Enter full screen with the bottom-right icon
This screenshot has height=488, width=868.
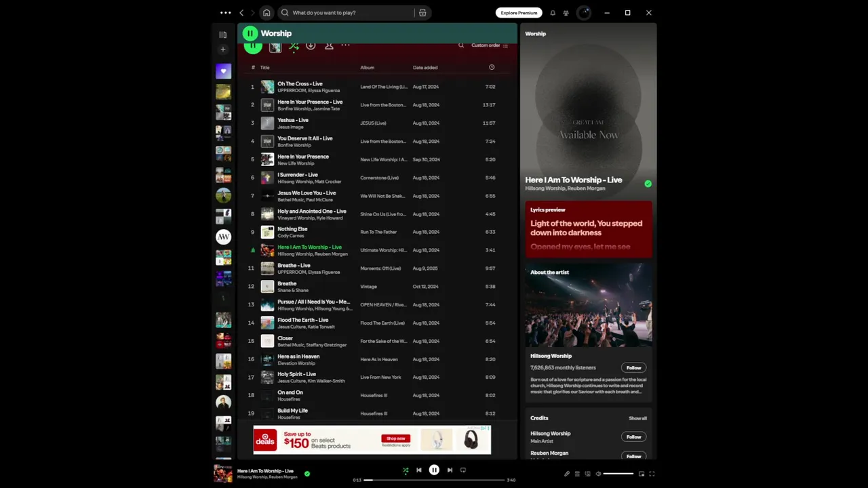(x=652, y=474)
